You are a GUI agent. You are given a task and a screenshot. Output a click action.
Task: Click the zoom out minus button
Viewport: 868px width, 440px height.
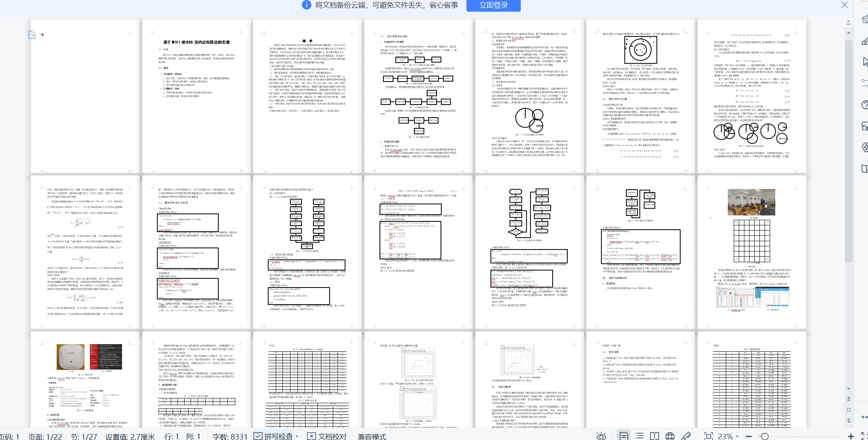(x=748, y=436)
